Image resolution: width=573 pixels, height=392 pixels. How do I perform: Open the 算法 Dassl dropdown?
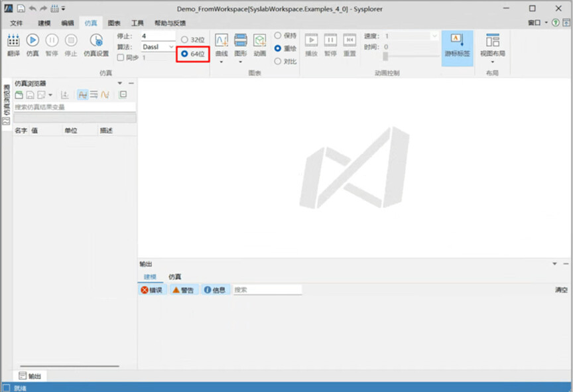(170, 47)
